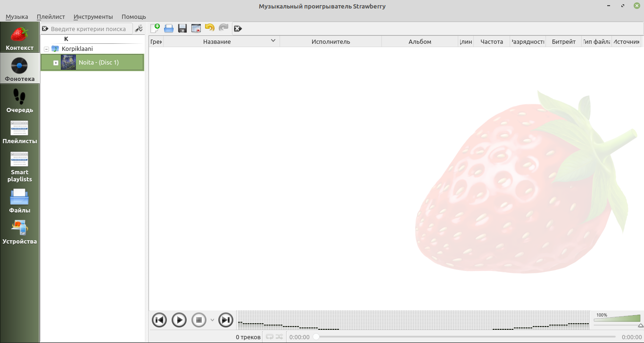644x343 pixels.
Task: Sort by the Источник column
Action: (x=626, y=41)
